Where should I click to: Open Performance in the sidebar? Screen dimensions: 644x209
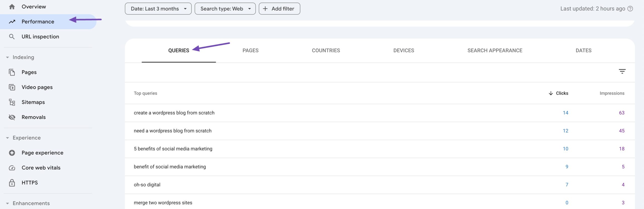pyautogui.click(x=48, y=22)
